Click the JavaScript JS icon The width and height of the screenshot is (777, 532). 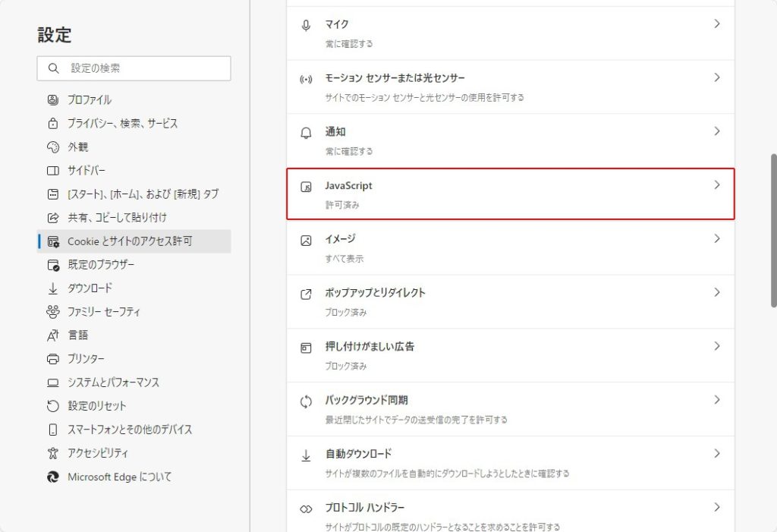coord(307,187)
